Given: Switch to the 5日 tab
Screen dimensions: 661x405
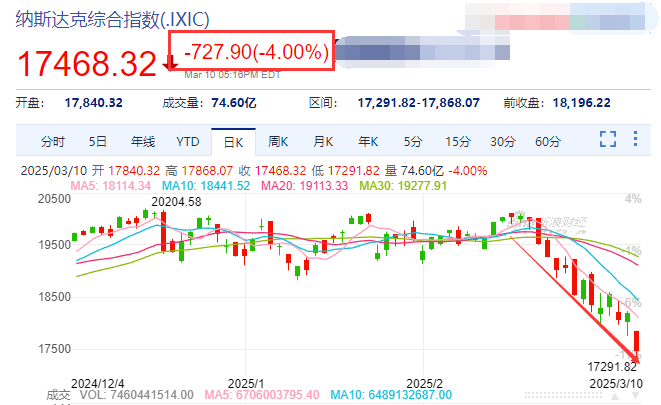Looking at the screenshot, I should click(97, 142).
